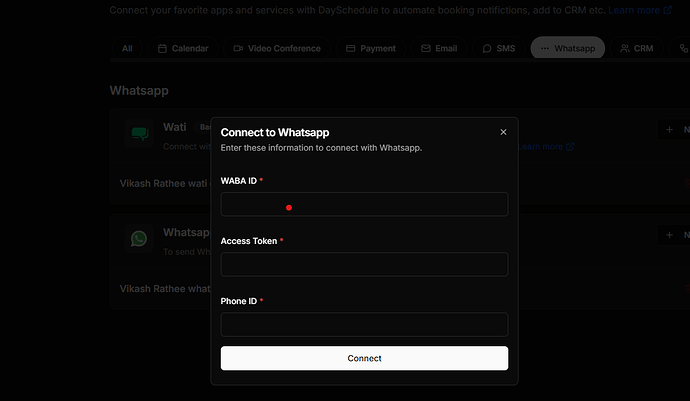Focus the WABA ID input field

coord(364,204)
